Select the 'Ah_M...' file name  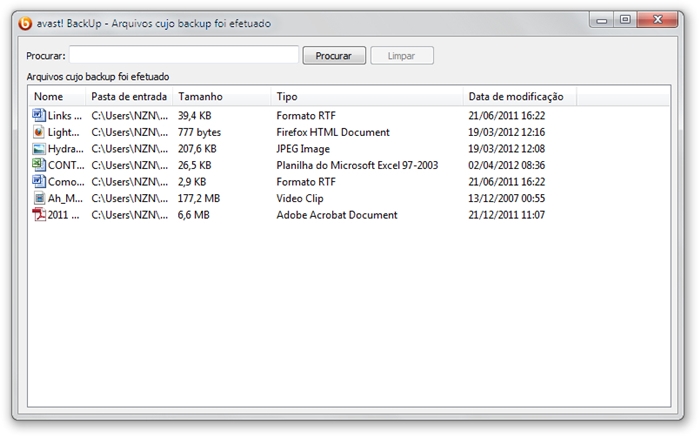click(x=65, y=198)
